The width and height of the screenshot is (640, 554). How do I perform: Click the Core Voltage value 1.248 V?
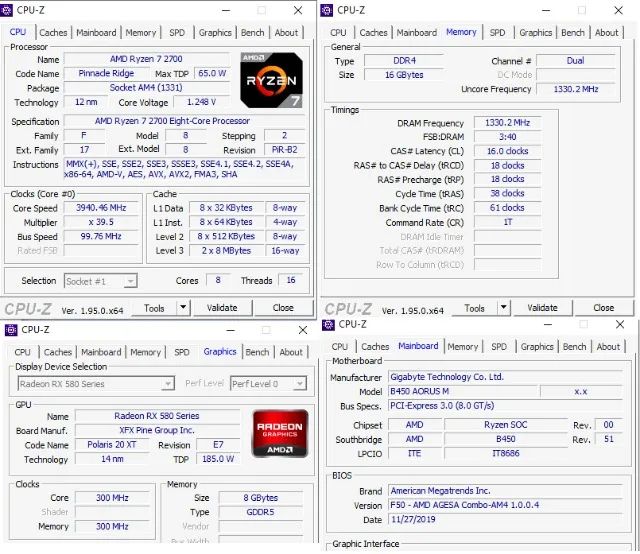point(201,102)
